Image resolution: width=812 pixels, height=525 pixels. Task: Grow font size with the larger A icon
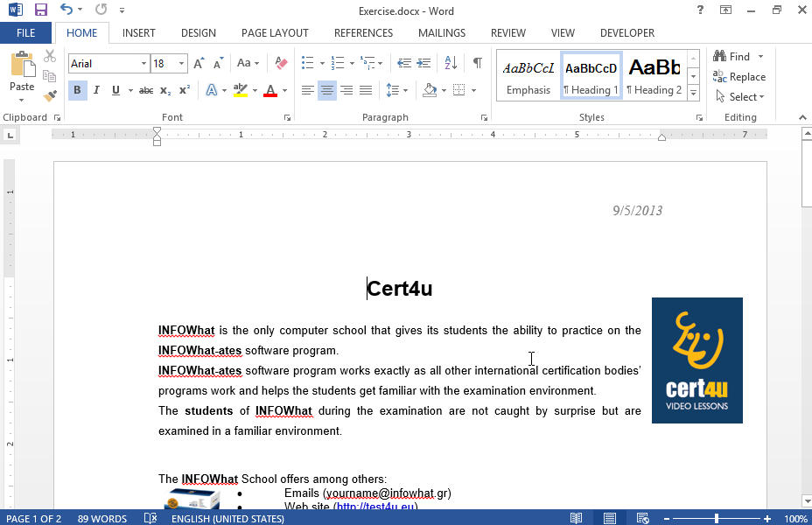point(199,63)
